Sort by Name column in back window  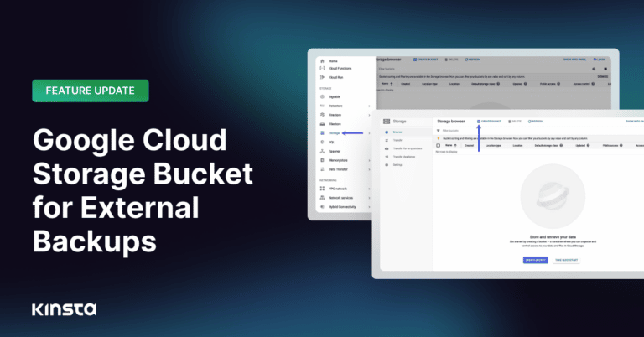point(387,84)
